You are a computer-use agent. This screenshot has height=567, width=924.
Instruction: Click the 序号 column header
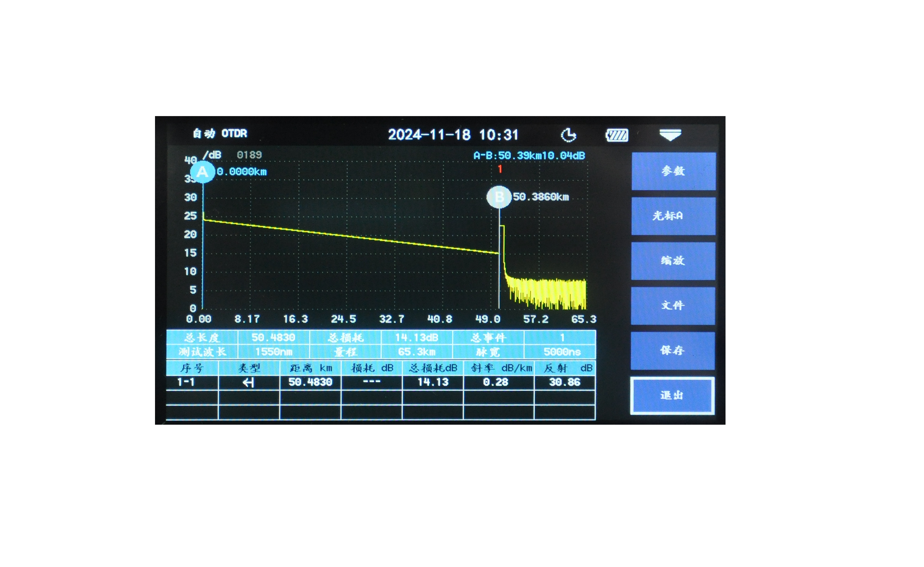[x=192, y=368]
